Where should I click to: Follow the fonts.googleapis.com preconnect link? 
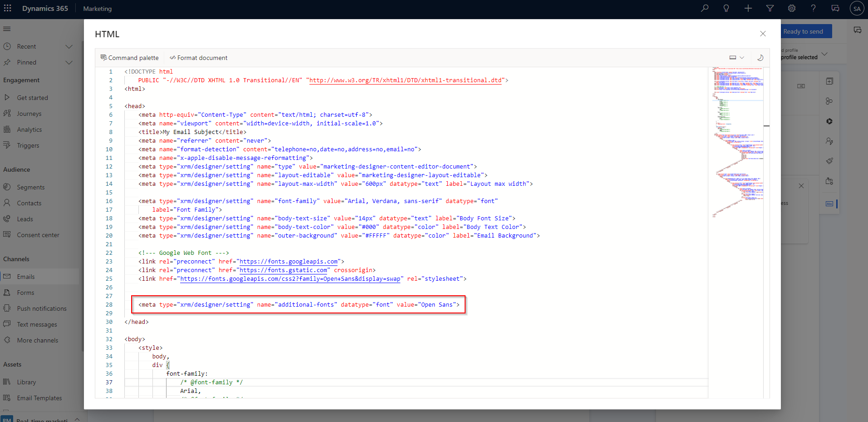289,262
